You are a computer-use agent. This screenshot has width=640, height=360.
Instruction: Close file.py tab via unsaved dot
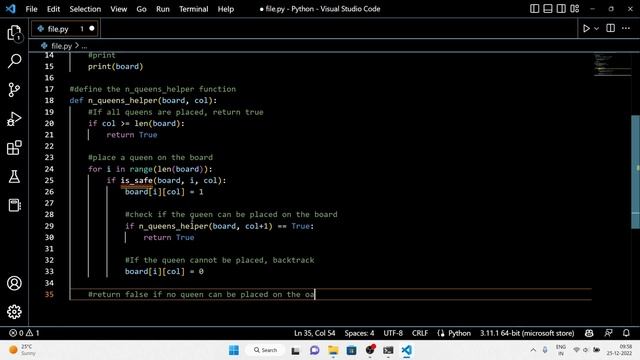(91, 29)
